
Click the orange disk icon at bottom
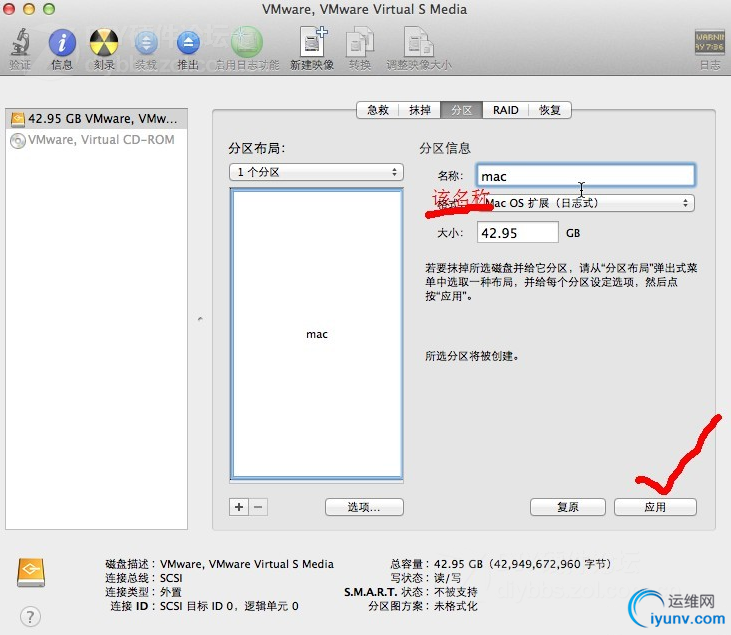click(31, 572)
